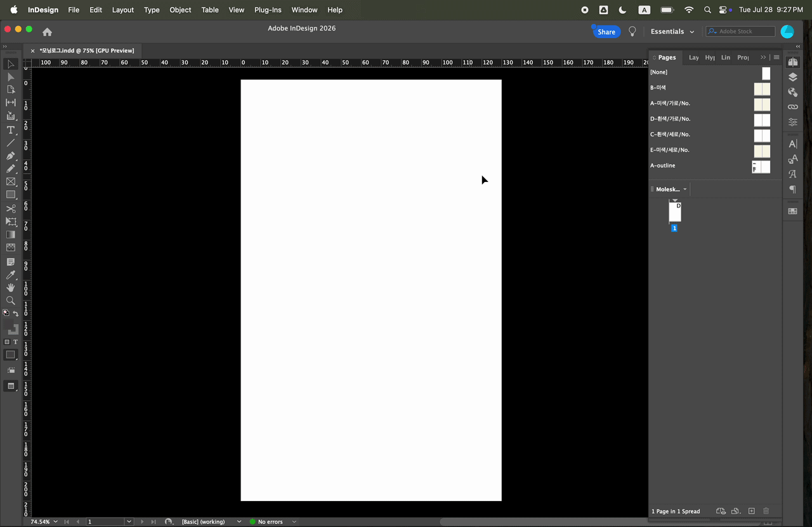Switch to the Lay (Layers) tab
The width and height of the screenshot is (812, 527).
(694, 57)
